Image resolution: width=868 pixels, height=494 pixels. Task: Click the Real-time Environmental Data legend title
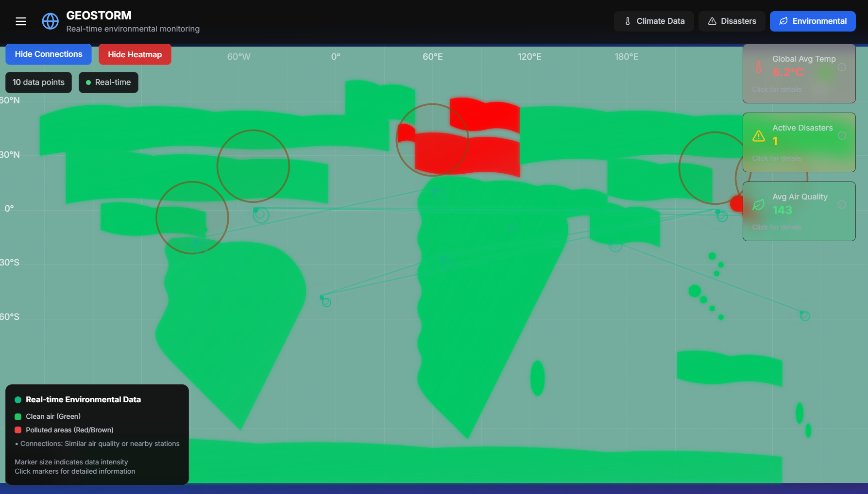click(83, 400)
